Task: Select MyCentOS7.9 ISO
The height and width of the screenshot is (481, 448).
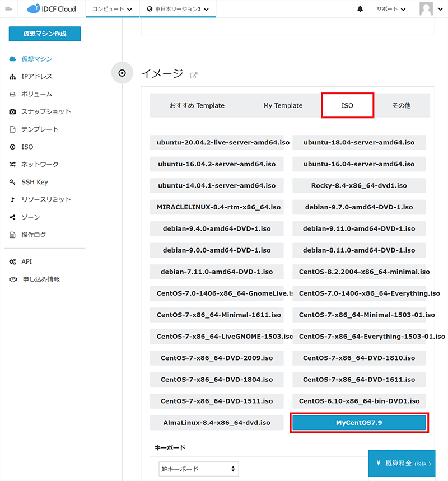Action: (359, 423)
